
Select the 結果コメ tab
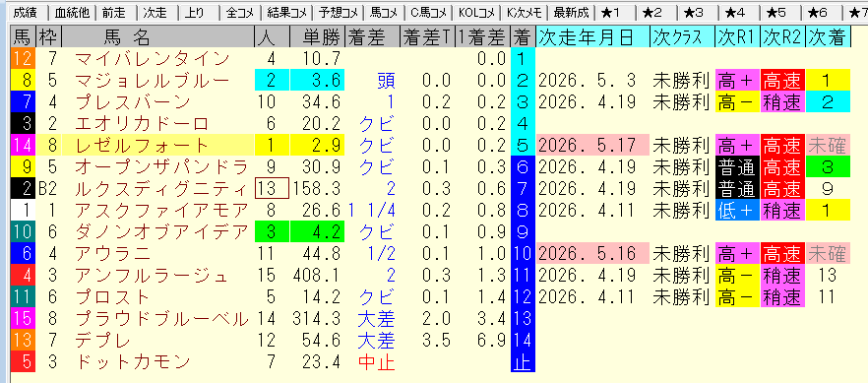(285, 12)
